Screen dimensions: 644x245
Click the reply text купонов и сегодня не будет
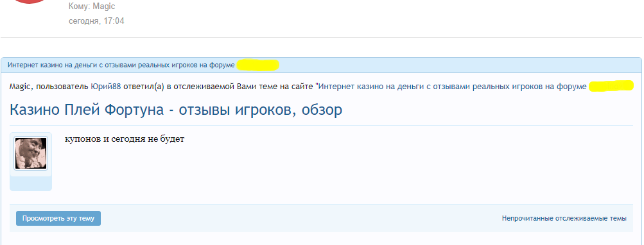click(125, 139)
